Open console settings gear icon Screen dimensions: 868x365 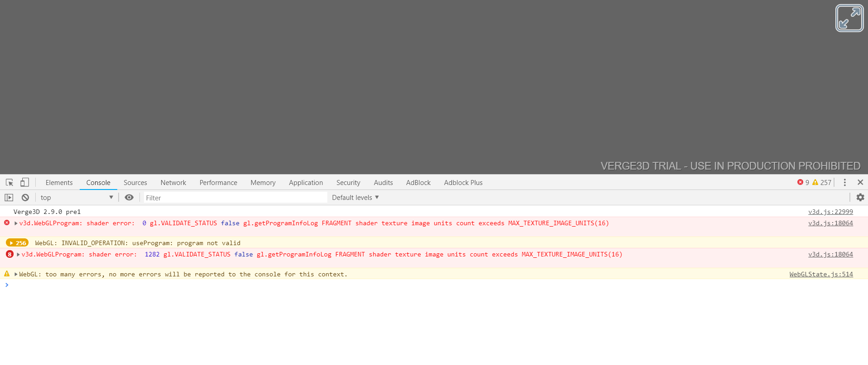(x=860, y=197)
